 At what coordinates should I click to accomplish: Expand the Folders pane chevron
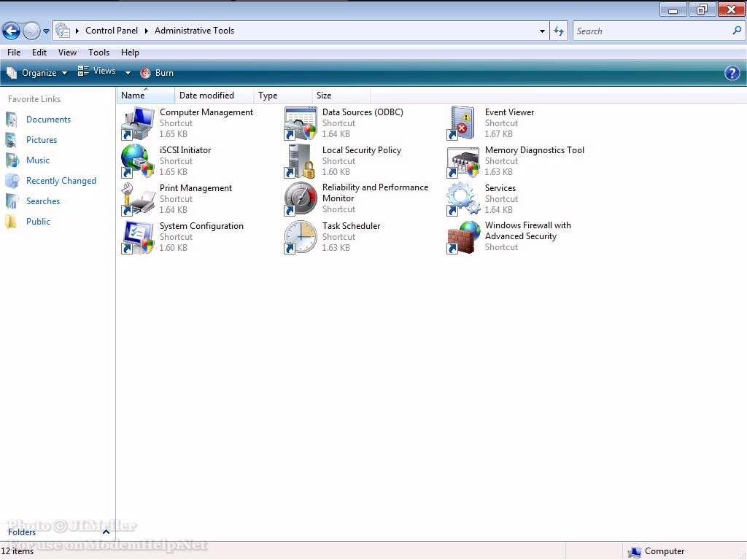point(107,532)
